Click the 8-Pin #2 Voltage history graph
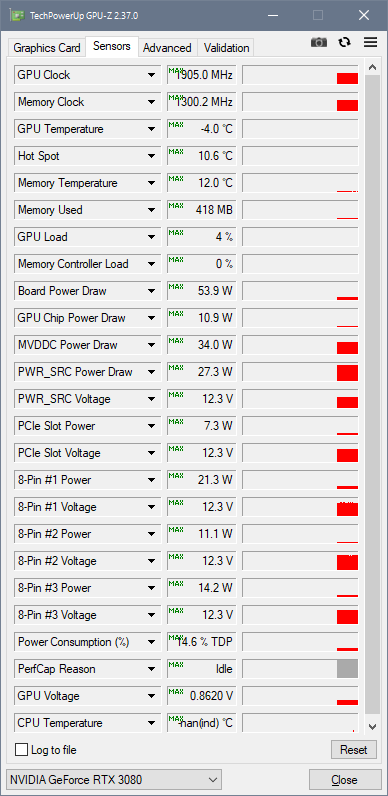The width and height of the screenshot is (388, 796). pyautogui.click(x=300, y=561)
